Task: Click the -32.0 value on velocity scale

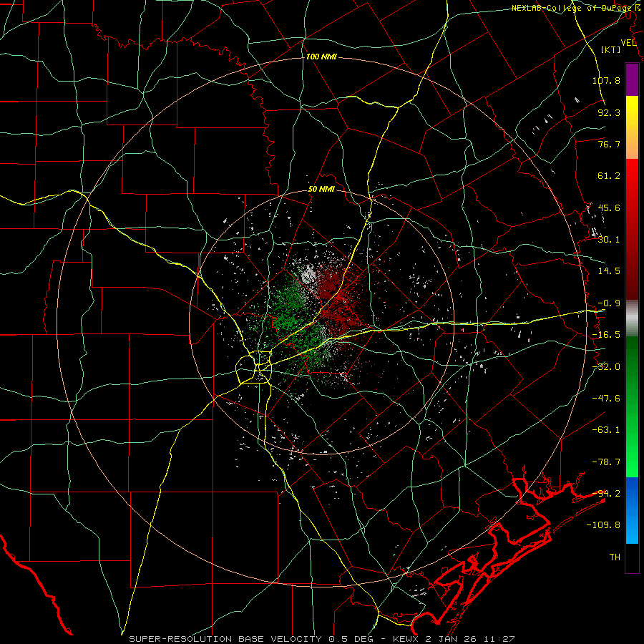Action: pyautogui.click(x=606, y=367)
